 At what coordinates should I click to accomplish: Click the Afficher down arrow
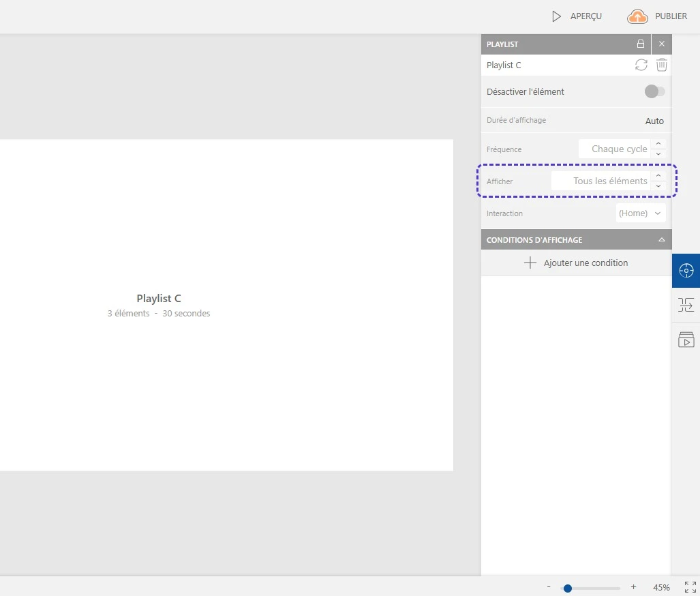pos(658,186)
